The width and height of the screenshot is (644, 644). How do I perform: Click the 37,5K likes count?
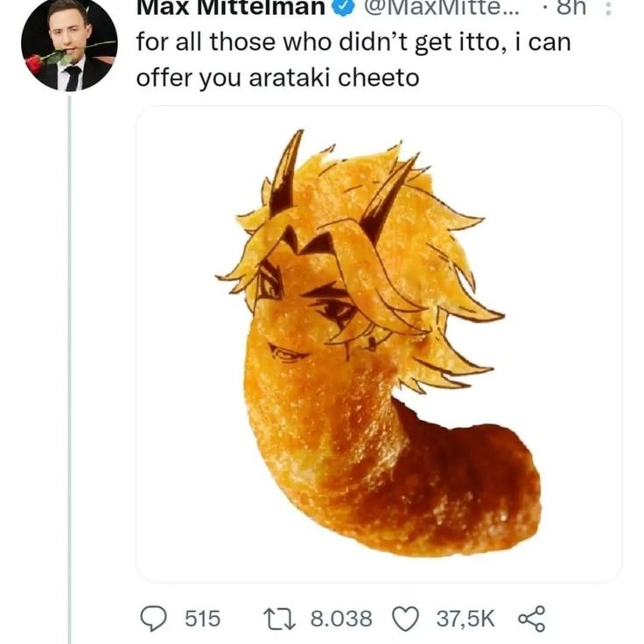pyautogui.click(x=465, y=619)
